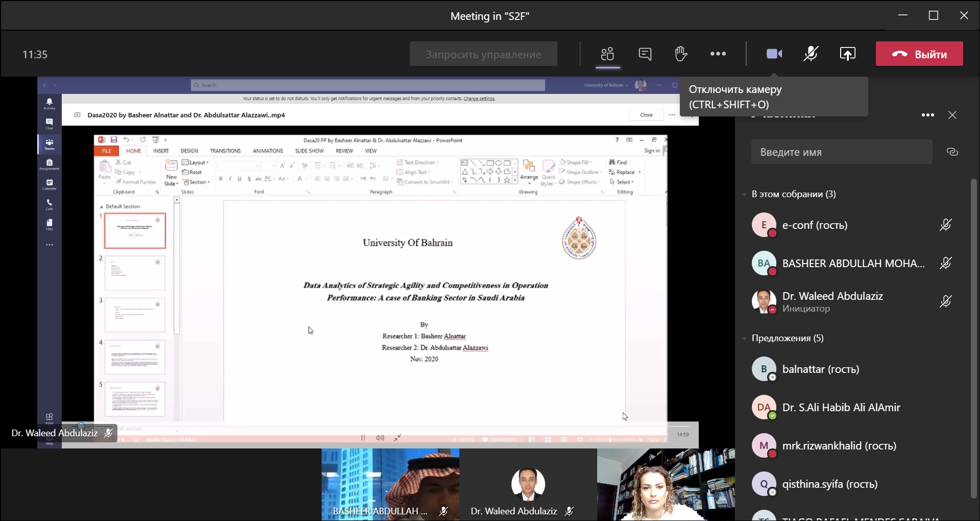This screenshot has width=980, height=521.
Task: Open the FILE tab in PowerPoint
Action: click(107, 151)
